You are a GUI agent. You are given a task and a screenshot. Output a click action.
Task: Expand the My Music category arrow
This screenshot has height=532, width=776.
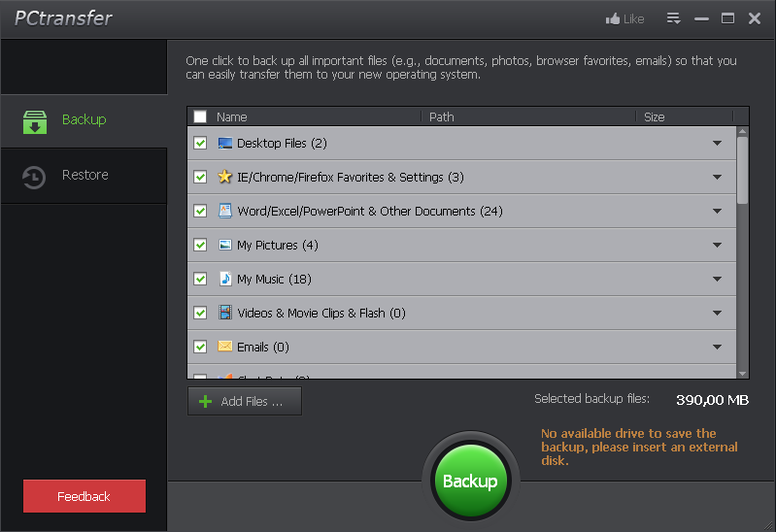tap(717, 280)
